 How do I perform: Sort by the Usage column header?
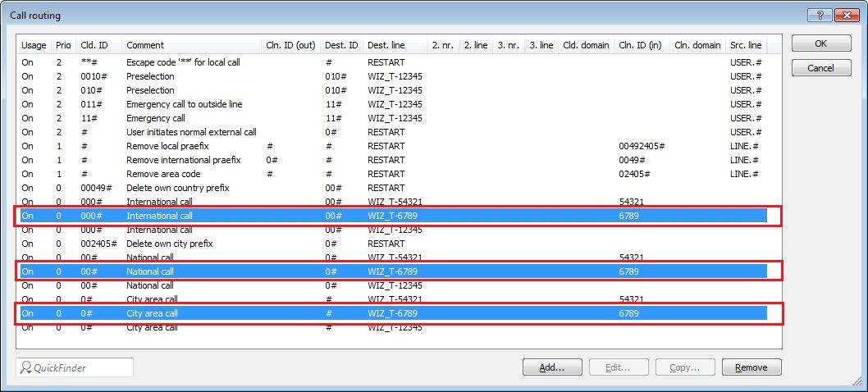point(34,45)
